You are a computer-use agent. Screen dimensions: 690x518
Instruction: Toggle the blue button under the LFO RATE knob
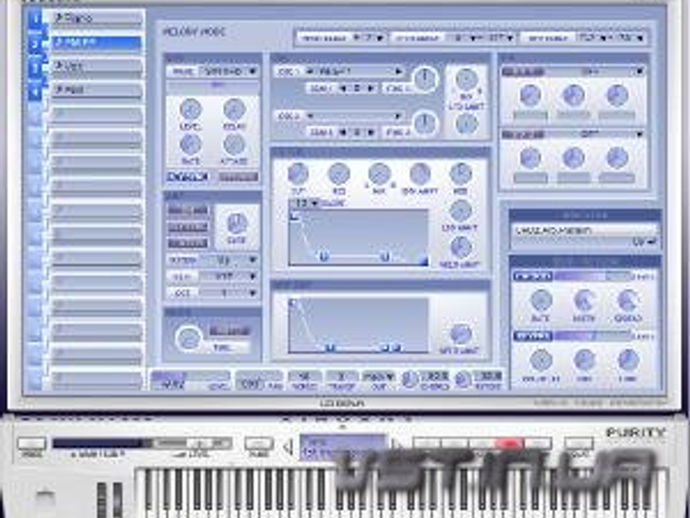(x=187, y=177)
